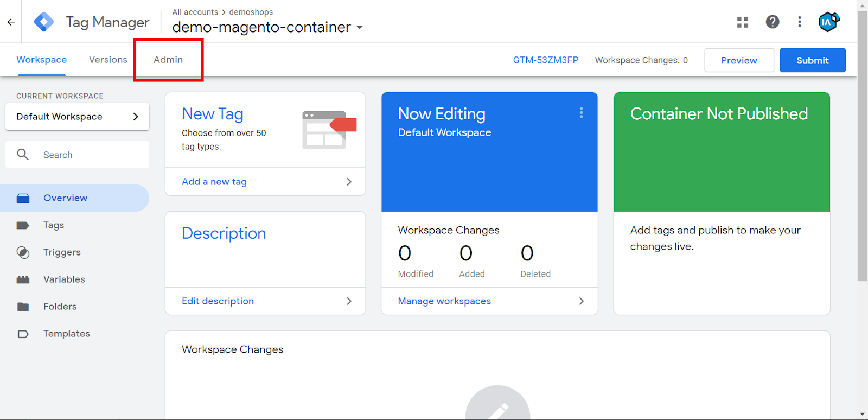Switch to the Admin tab
The image size is (868, 420).
coord(168,60)
